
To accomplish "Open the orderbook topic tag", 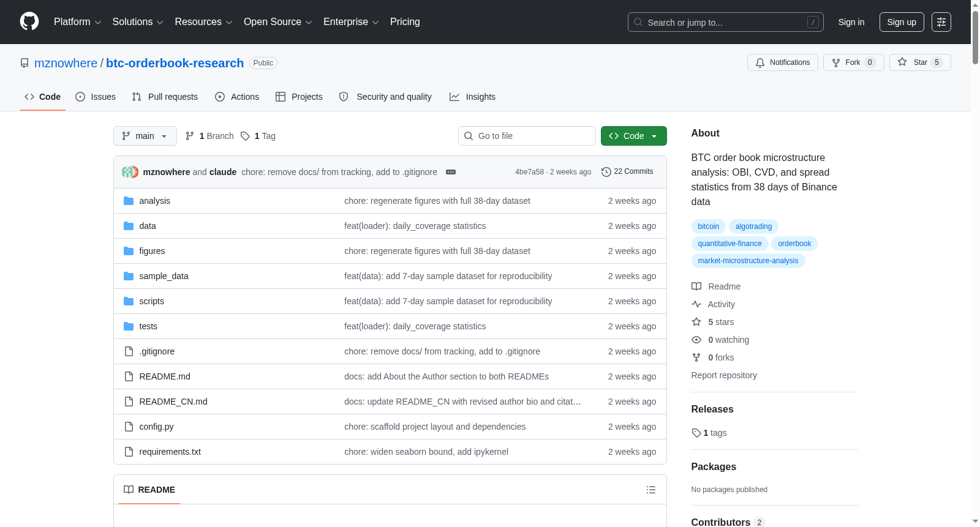I will (794, 244).
